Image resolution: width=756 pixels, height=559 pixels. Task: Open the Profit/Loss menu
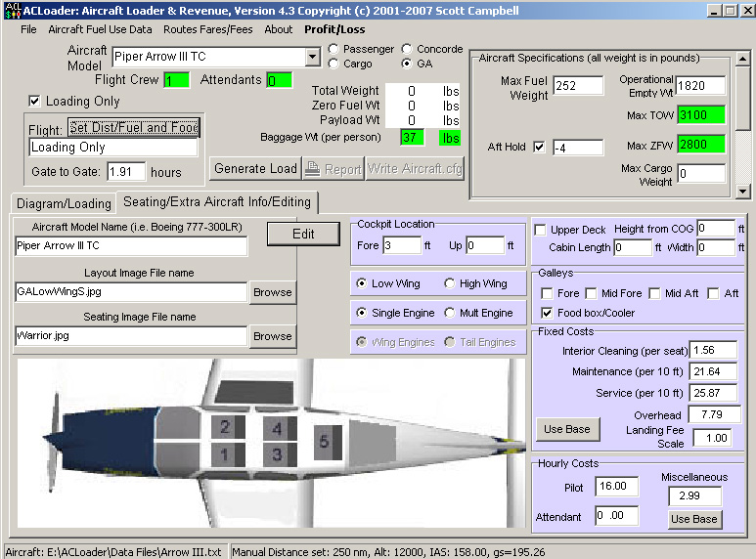(334, 29)
